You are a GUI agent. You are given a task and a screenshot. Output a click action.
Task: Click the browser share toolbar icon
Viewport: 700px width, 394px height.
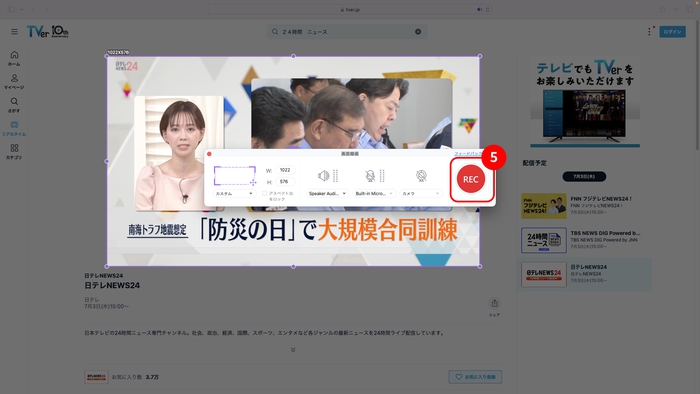tap(662, 9)
